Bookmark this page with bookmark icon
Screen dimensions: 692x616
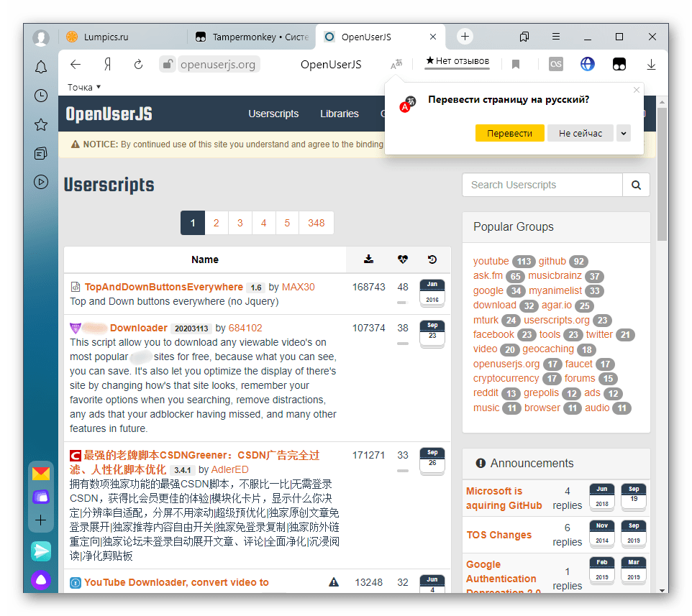tap(515, 65)
